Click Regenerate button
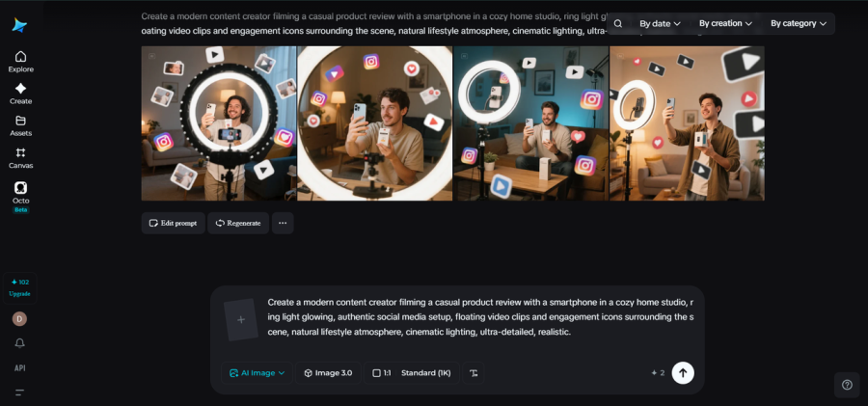 [x=238, y=223]
